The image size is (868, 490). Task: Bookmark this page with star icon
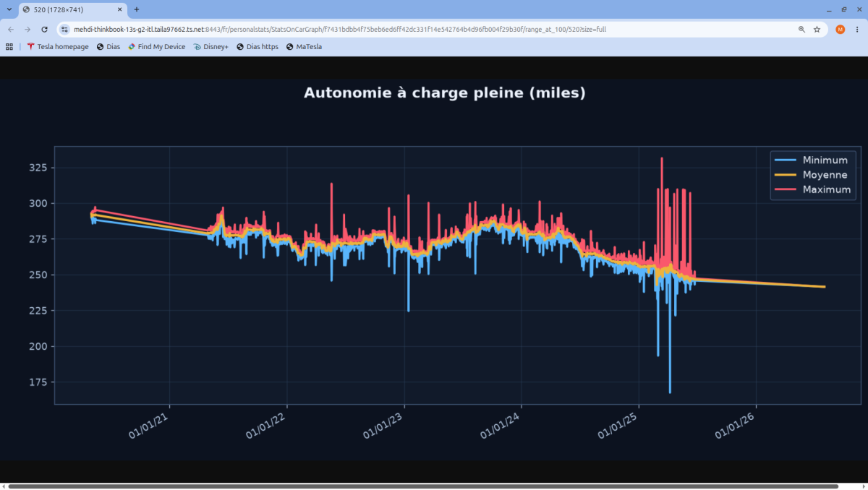[817, 30]
